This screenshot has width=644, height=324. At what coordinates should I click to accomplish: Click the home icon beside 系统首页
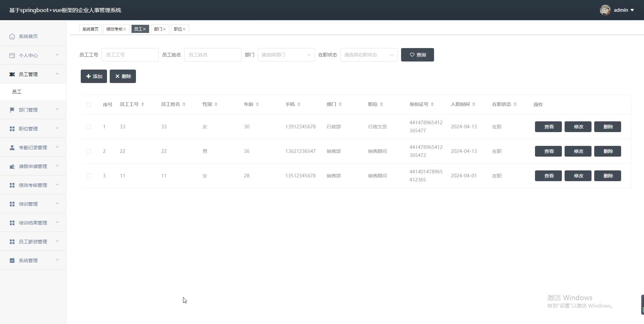click(x=12, y=36)
